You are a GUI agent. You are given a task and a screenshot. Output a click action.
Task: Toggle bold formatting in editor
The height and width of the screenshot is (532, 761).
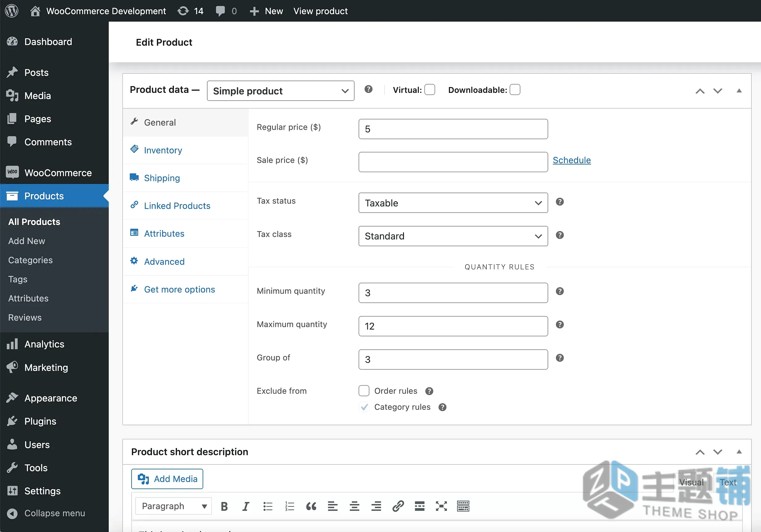tap(224, 506)
